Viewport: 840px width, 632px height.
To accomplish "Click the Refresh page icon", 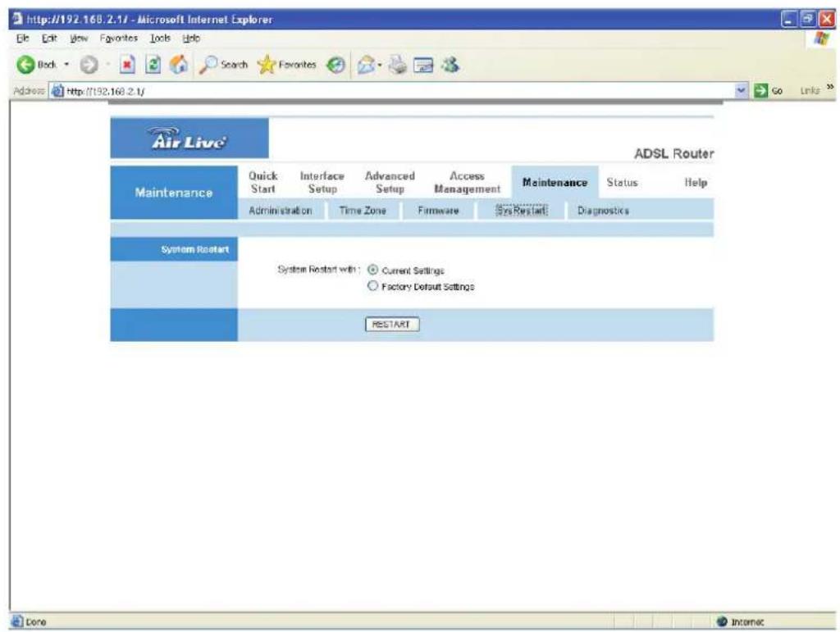I will click(x=153, y=65).
